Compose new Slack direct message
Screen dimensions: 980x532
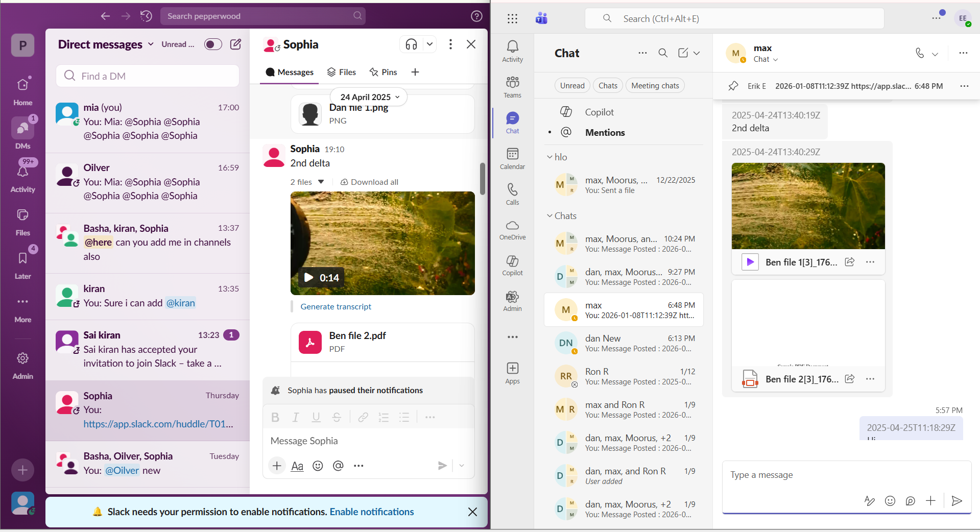(235, 44)
